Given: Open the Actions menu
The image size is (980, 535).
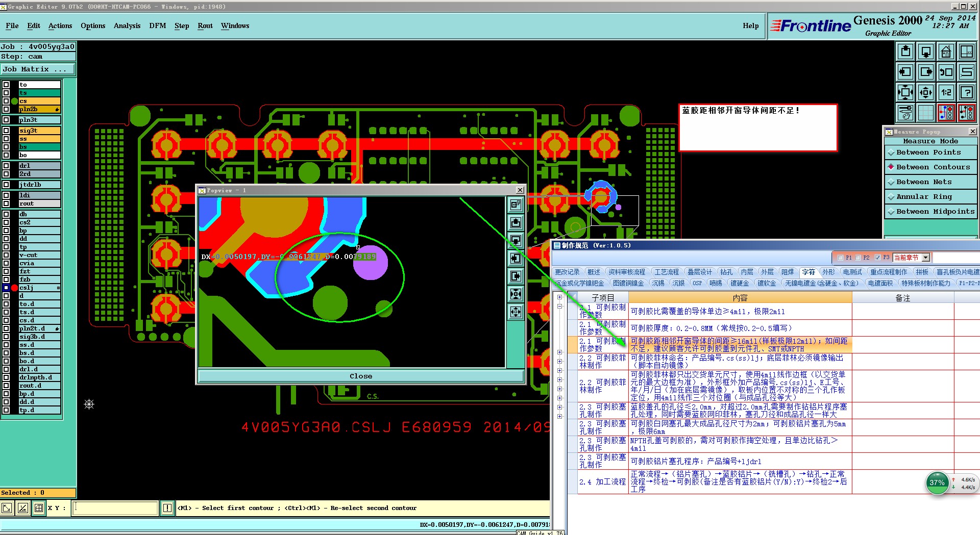Looking at the screenshot, I should point(60,26).
